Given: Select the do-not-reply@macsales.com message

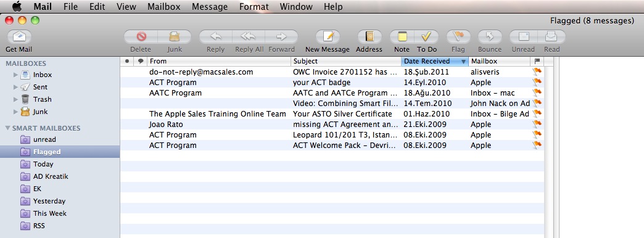Looking at the screenshot, I should 332,72.
